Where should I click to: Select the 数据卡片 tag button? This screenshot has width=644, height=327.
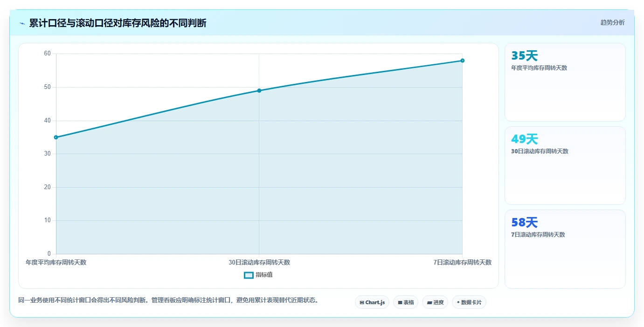(469, 302)
